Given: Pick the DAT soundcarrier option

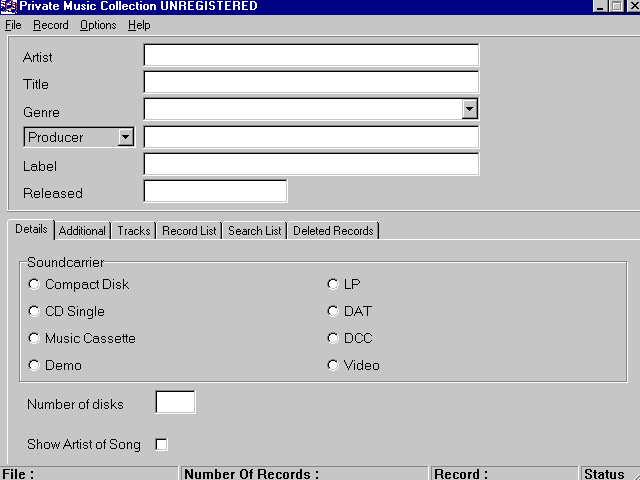Looking at the screenshot, I should click(333, 312).
